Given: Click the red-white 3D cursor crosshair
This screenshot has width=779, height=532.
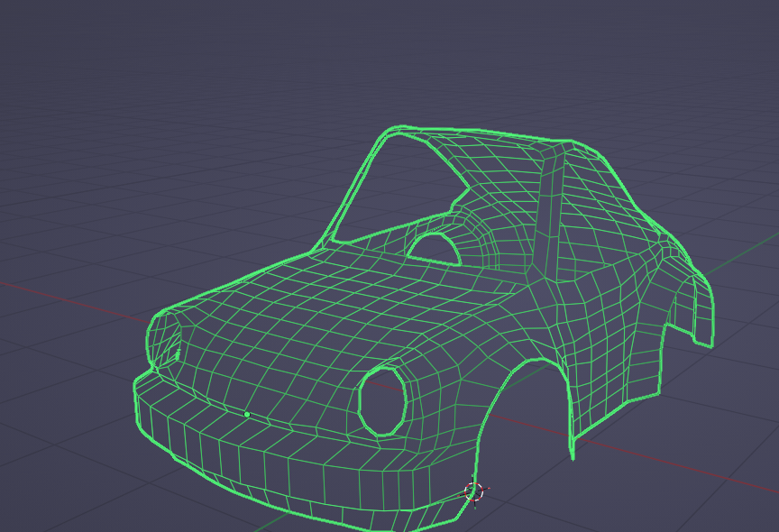Looking at the screenshot, I should point(474,491).
